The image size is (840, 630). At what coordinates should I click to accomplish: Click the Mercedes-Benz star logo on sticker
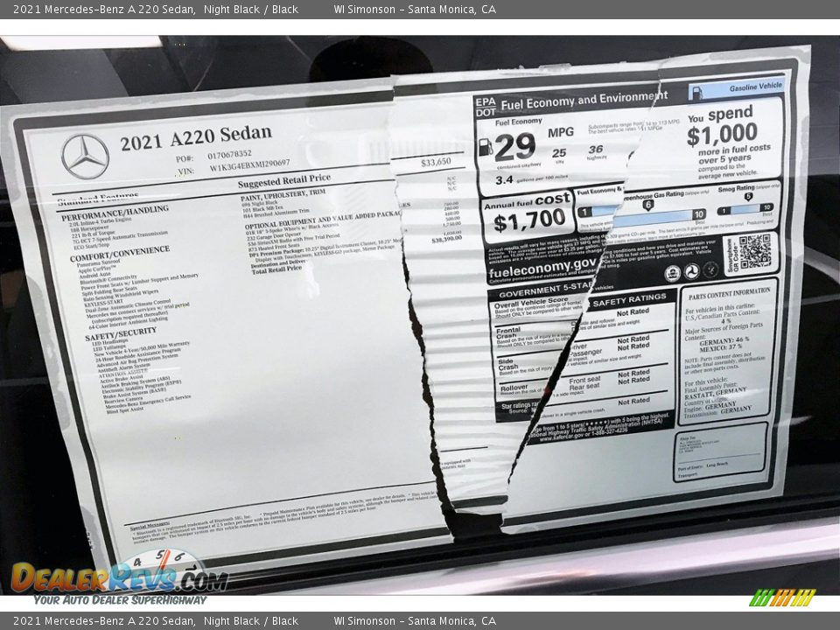point(86,157)
